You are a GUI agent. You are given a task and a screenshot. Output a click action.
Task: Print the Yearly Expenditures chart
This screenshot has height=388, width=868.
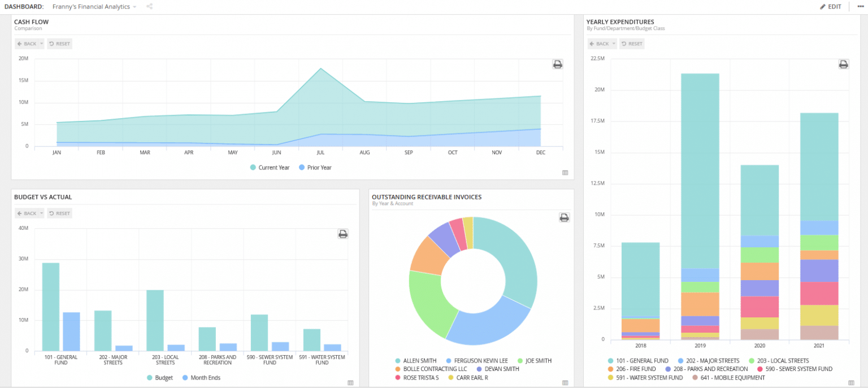[843, 64]
